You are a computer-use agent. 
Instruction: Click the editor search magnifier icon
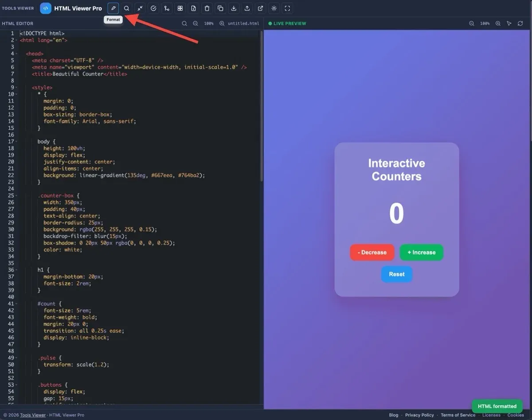[x=184, y=23]
